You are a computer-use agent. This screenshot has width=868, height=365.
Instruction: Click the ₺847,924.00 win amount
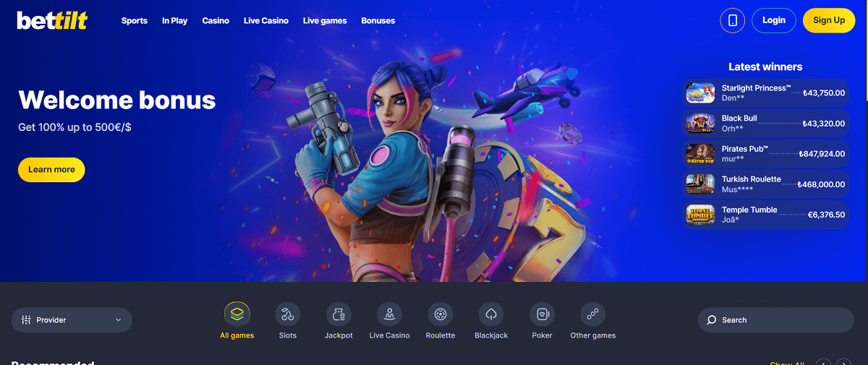click(x=821, y=154)
